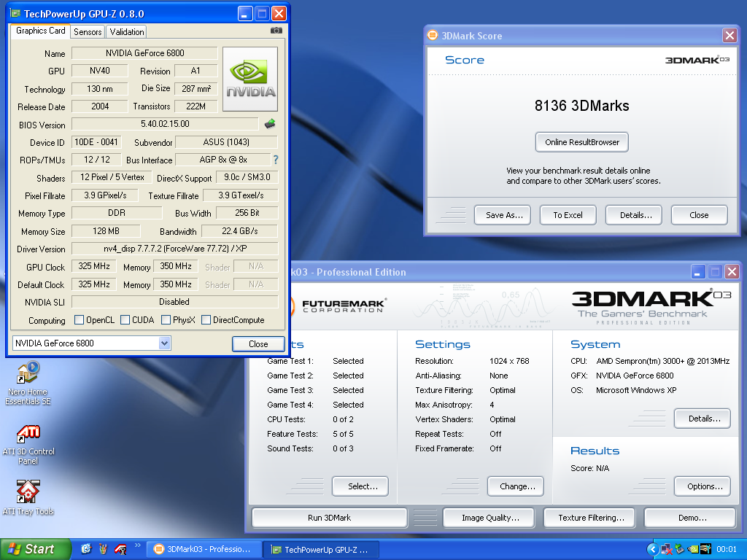747x560 pixels.
Task: Click the second quick launch icon
Action: tap(103, 549)
